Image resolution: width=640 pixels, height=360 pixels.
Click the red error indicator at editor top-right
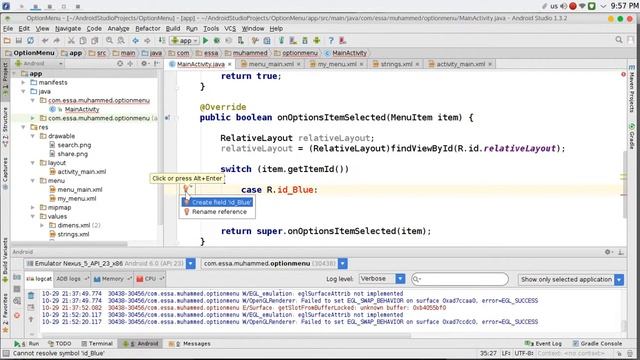[623, 74]
